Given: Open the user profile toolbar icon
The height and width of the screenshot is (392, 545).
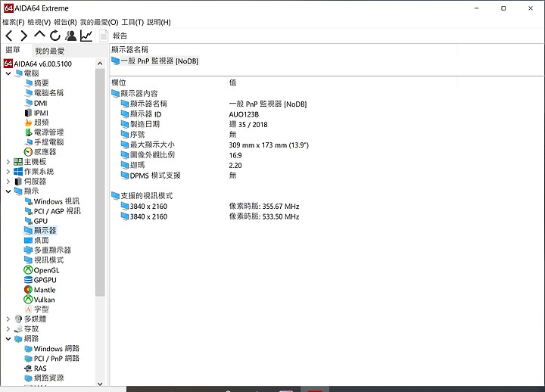Looking at the screenshot, I should [71, 36].
